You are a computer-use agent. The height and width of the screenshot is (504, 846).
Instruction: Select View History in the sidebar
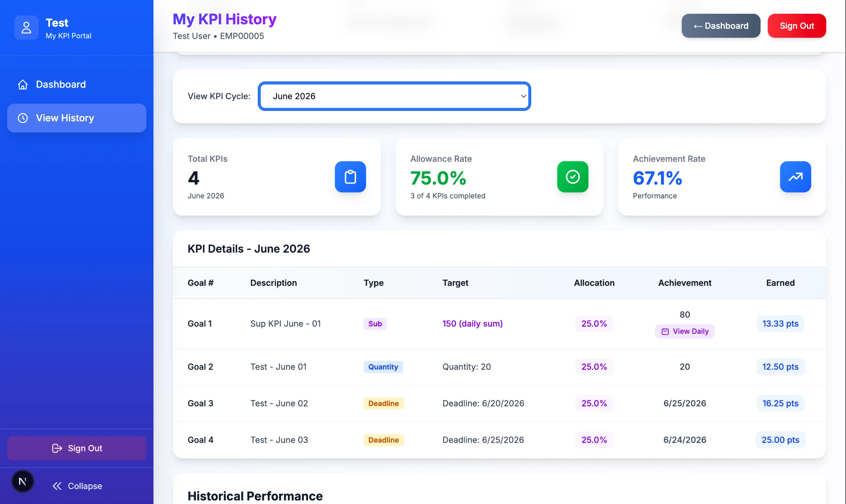[x=76, y=118]
